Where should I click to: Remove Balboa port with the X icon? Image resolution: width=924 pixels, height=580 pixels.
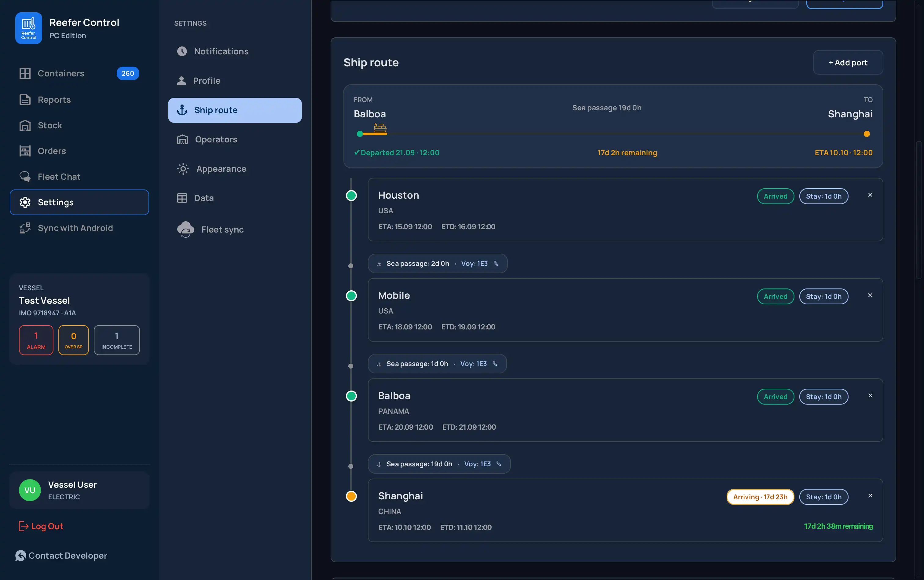point(870,395)
